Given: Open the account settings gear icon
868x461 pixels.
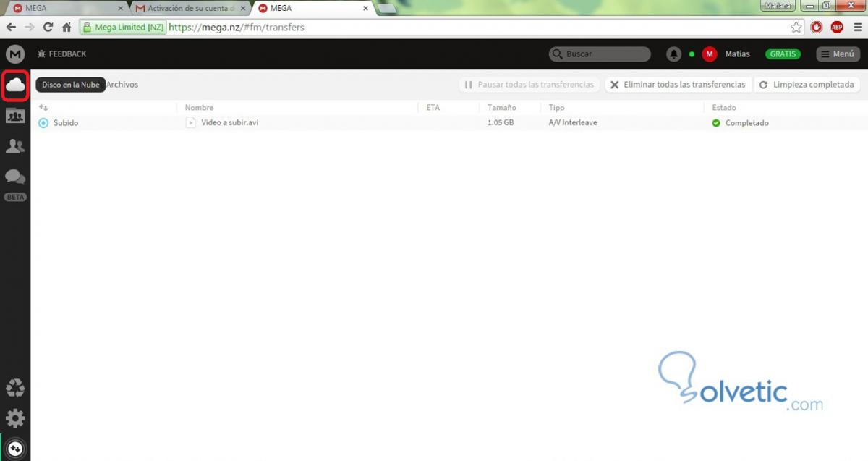Looking at the screenshot, I should click(x=15, y=418).
